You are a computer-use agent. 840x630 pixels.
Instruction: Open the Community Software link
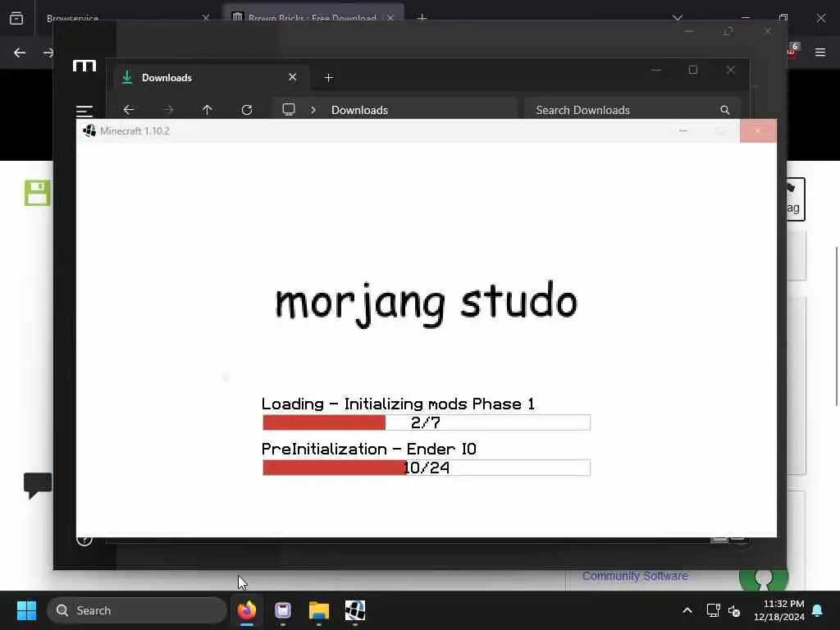click(x=635, y=576)
